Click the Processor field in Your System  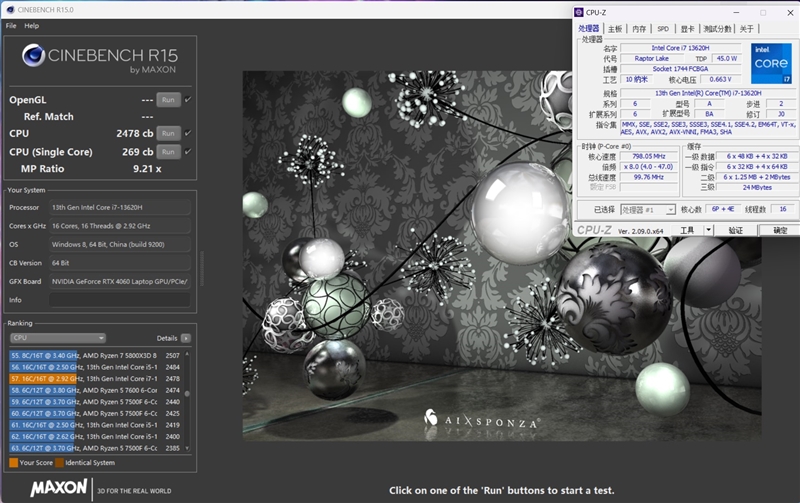[x=120, y=207]
